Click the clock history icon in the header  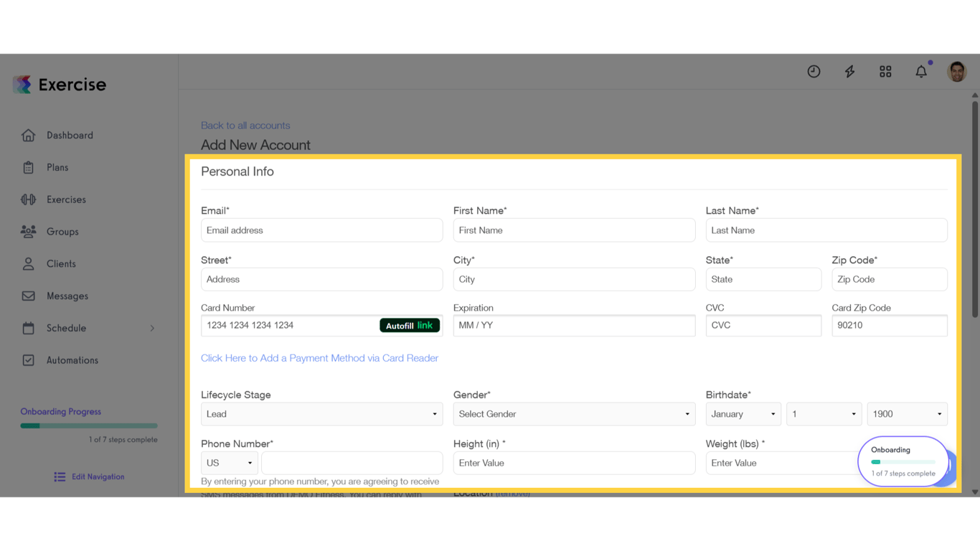point(814,71)
